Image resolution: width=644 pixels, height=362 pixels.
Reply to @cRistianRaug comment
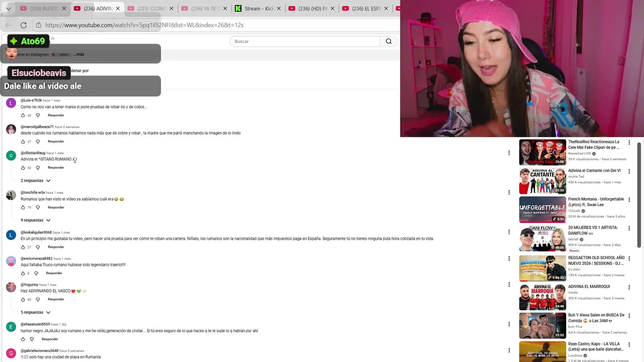tap(56, 167)
